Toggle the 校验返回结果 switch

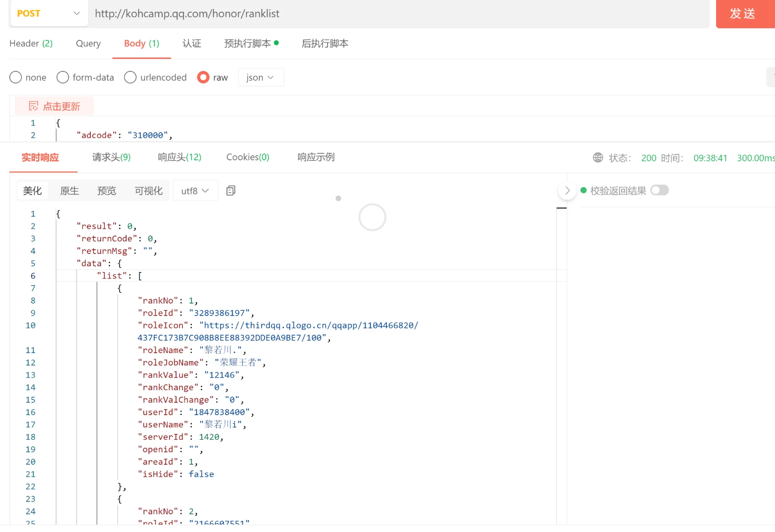point(659,190)
